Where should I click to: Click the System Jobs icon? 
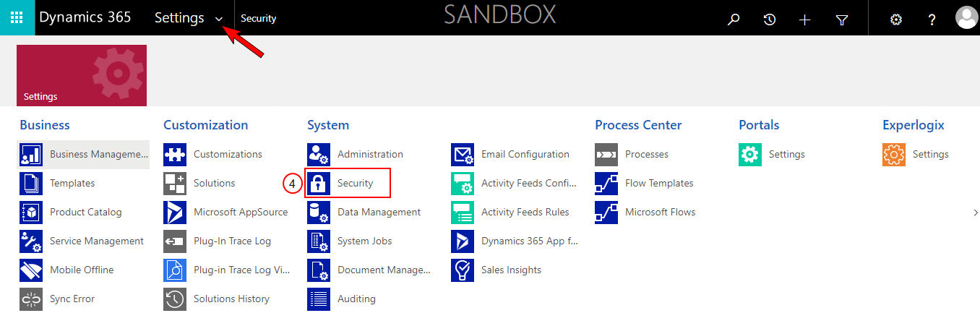[319, 241]
